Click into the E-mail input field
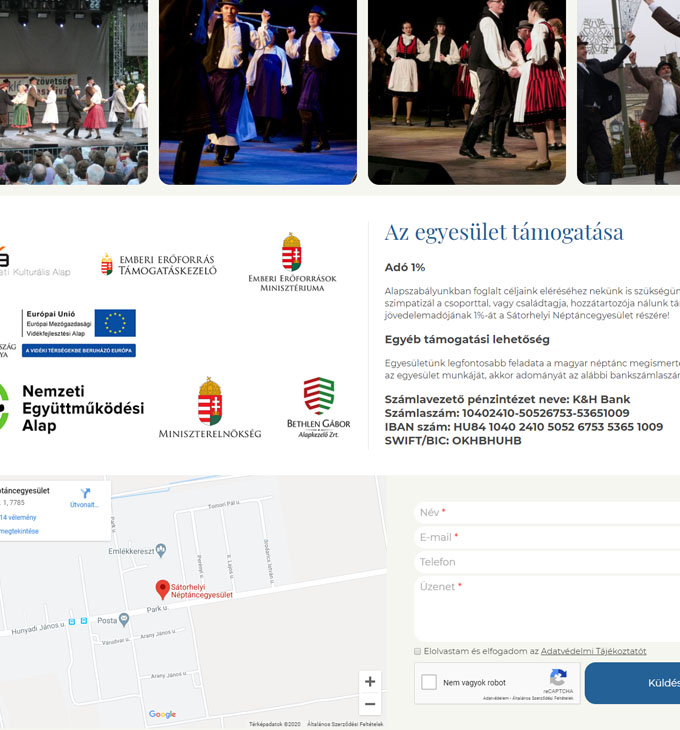 (x=547, y=537)
